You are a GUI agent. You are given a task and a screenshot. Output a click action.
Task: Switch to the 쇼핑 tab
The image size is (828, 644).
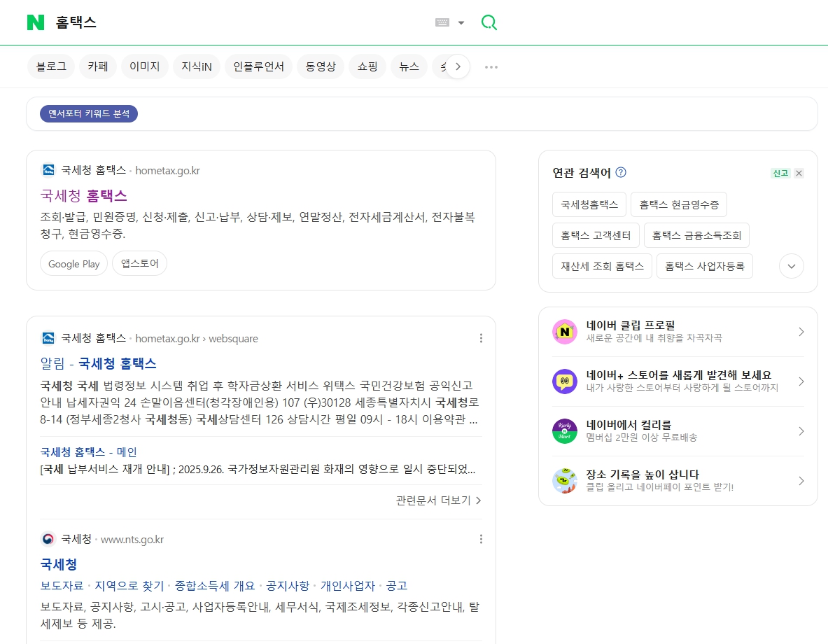coord(367,66)
